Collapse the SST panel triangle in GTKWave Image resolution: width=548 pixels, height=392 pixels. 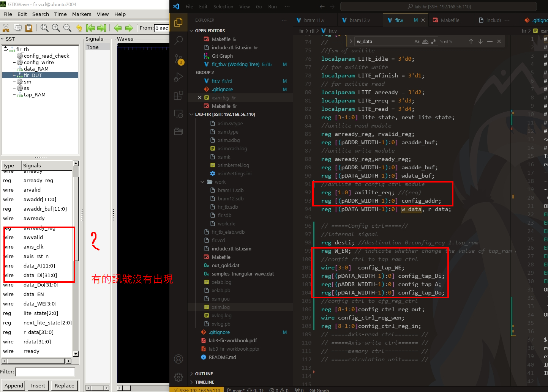[2, 39]
